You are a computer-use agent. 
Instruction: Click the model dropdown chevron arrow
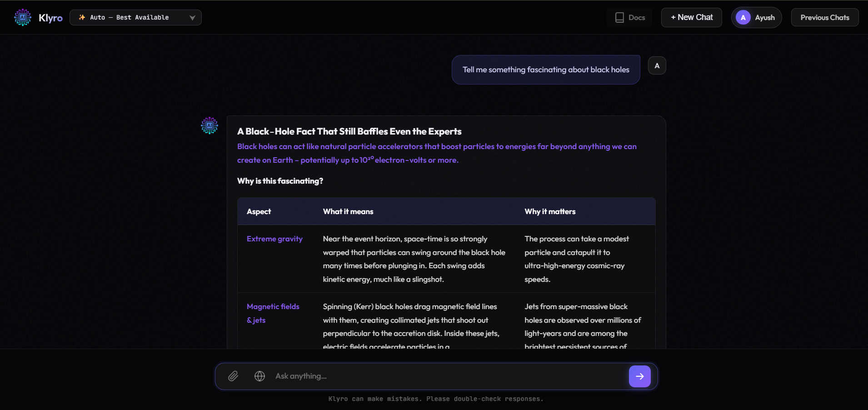tap(192, 18)
